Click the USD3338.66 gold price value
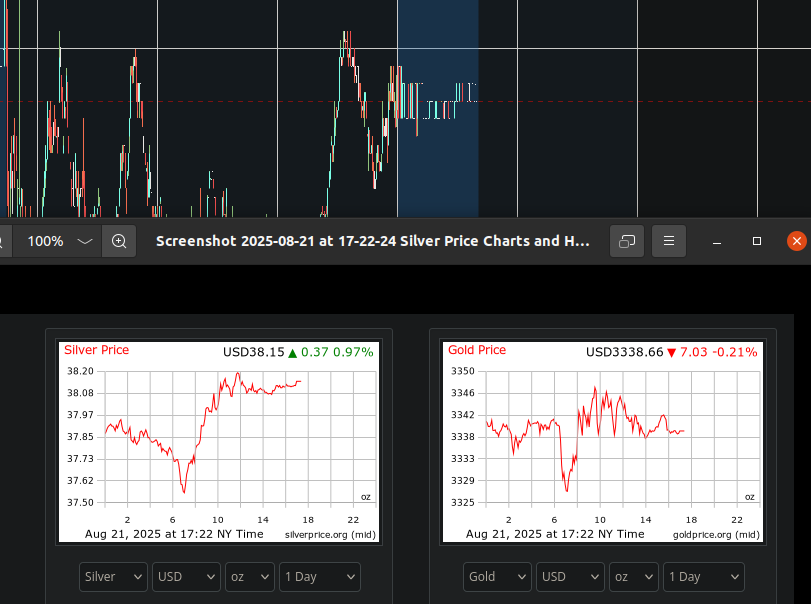 click(x=624, y=352)
